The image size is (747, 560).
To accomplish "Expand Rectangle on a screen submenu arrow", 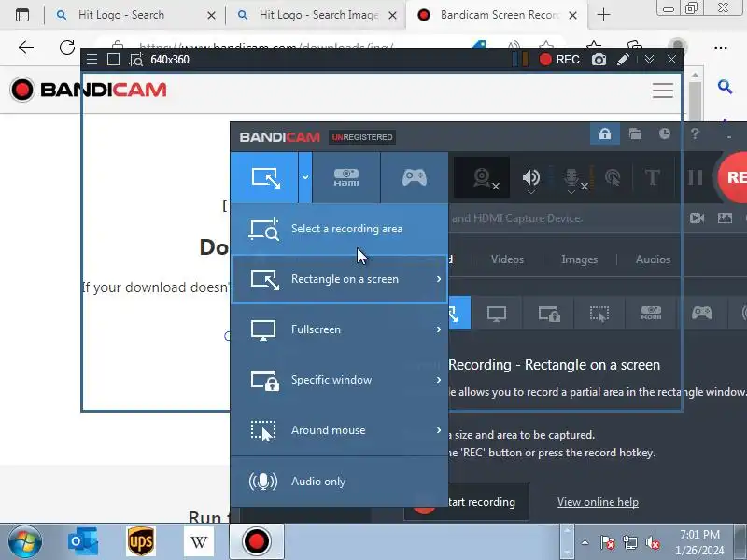I will [x=439, y=279].
